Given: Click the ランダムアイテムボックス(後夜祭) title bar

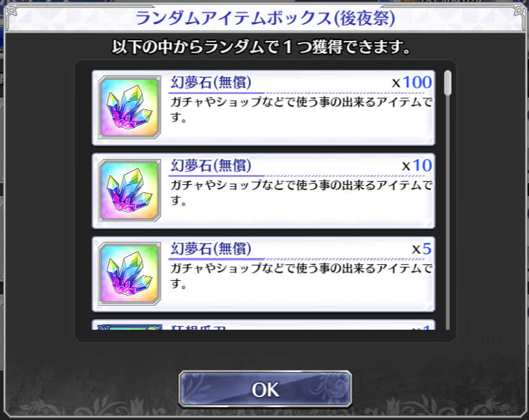Looking at the screenshot, I should tap(265, 18).
